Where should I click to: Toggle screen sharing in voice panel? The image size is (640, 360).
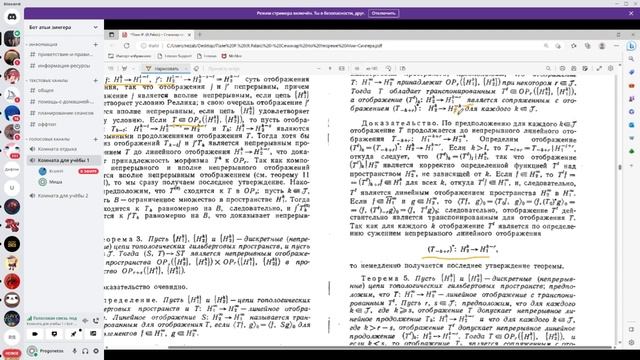click(x=54, y=334)
